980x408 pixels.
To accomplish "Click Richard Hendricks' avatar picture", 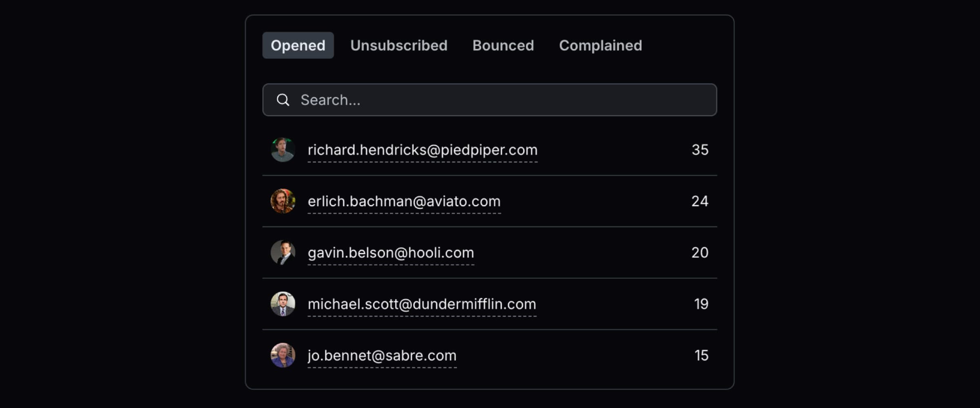I will point(283,150).
